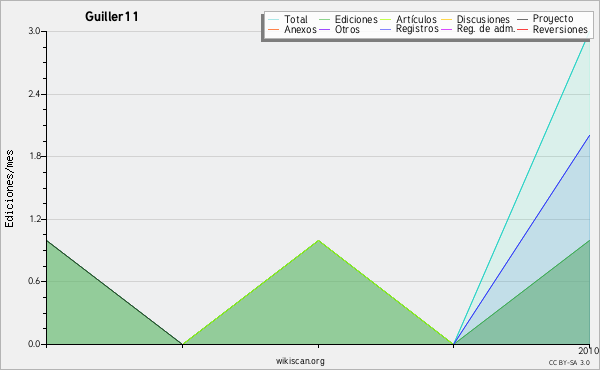Screen dimensions: 600x370
Task: Click the chart title Guiller11
Action: pyautogui.click(x=111, y=16)
